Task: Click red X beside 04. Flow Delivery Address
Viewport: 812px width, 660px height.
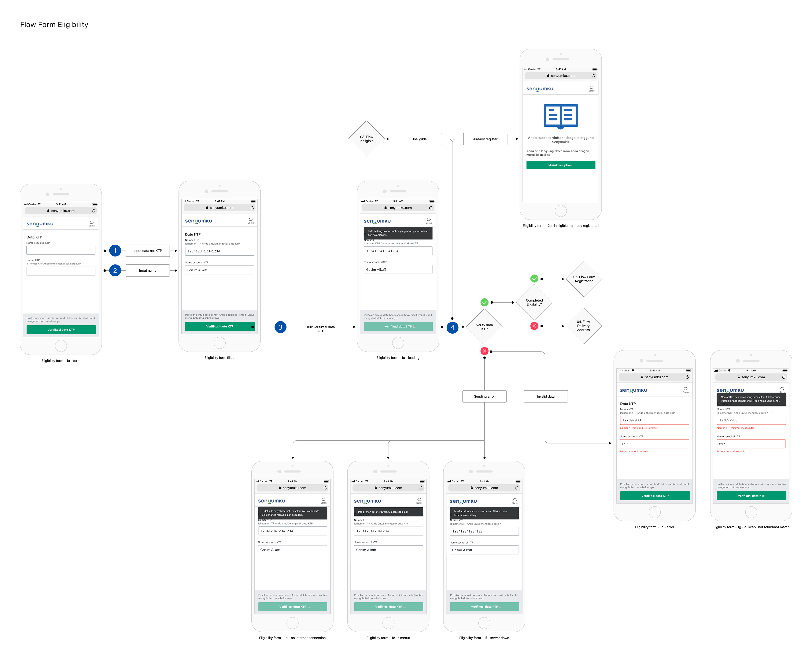Action: pos(534,326)
